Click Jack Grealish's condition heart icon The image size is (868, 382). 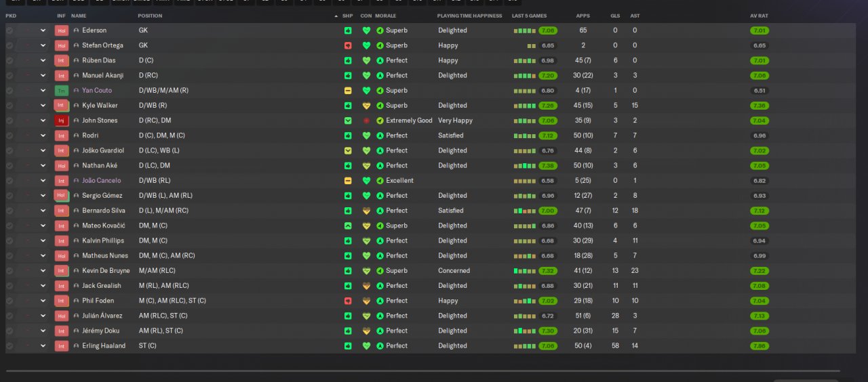367,286
